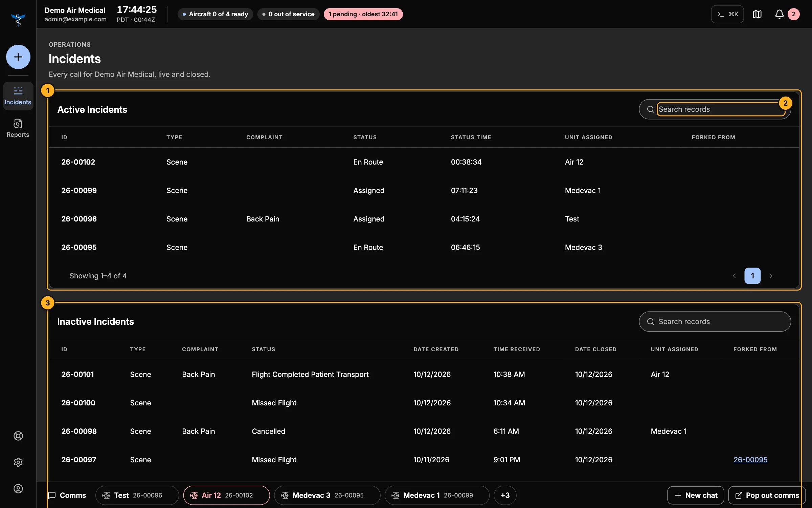
Task: Focus Inactive Incidents search records field
Action: [715, 322]
